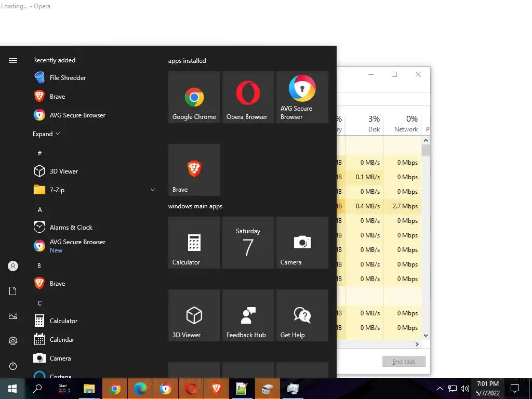Click the Power icon in Start menu
Image resolution: width=532 pixels, height=399 pixels.
[13, 366]
